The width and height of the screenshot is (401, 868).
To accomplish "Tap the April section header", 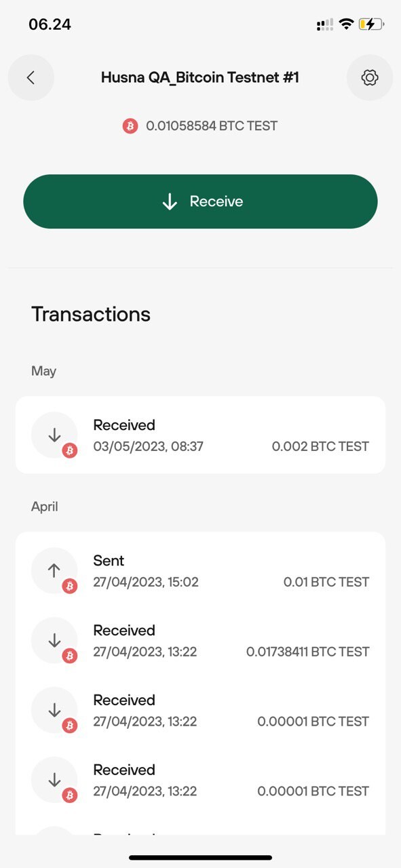I will (45, 507).
